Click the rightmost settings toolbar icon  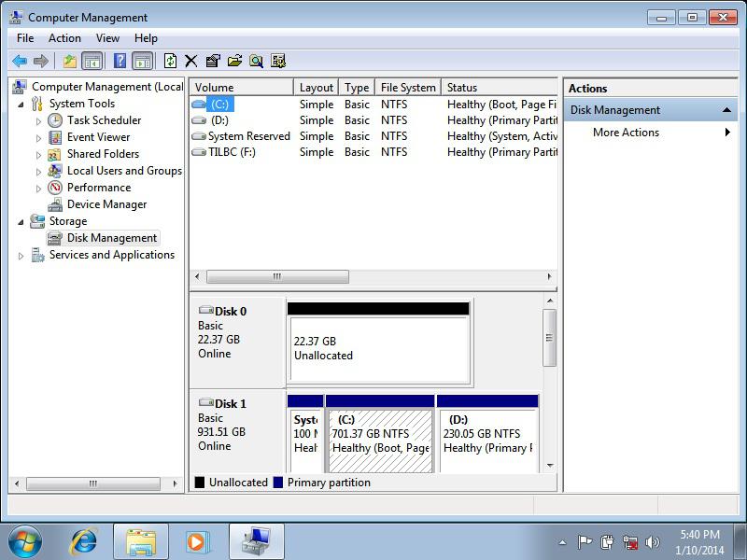pos(278,61)
